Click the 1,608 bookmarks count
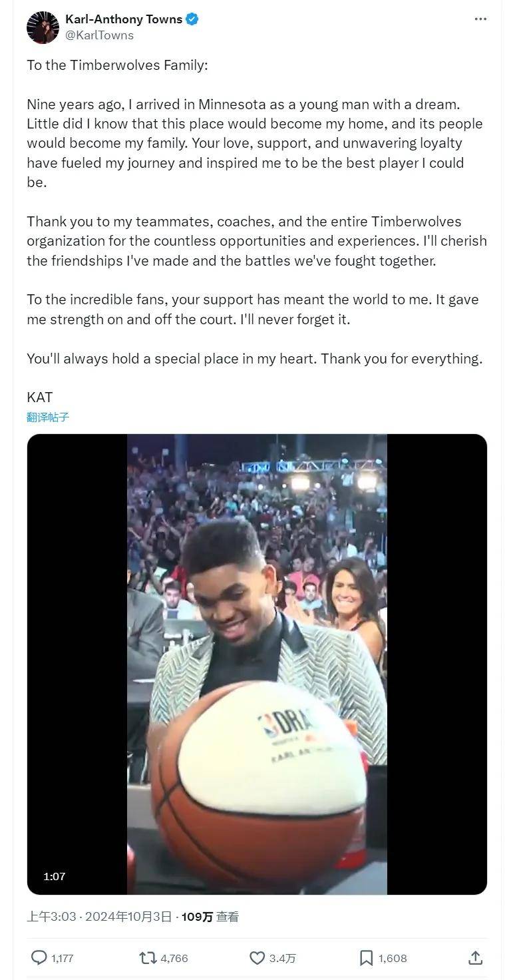505x980 pixels. 393,958
